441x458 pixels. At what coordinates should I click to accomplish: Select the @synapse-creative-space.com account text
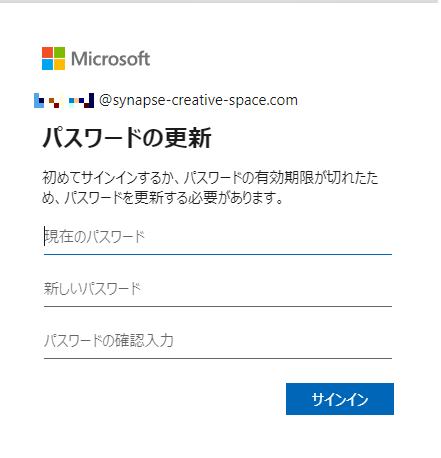click(198, 100)
